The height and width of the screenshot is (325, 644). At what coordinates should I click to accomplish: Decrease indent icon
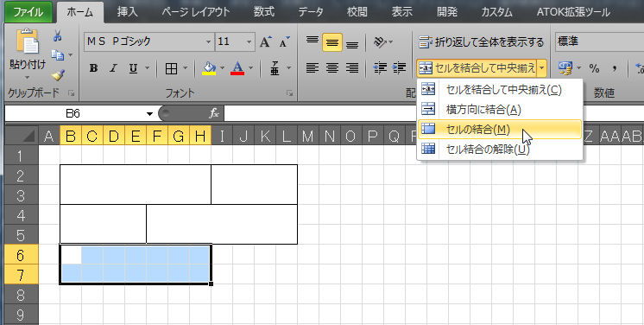pos(380,68)
